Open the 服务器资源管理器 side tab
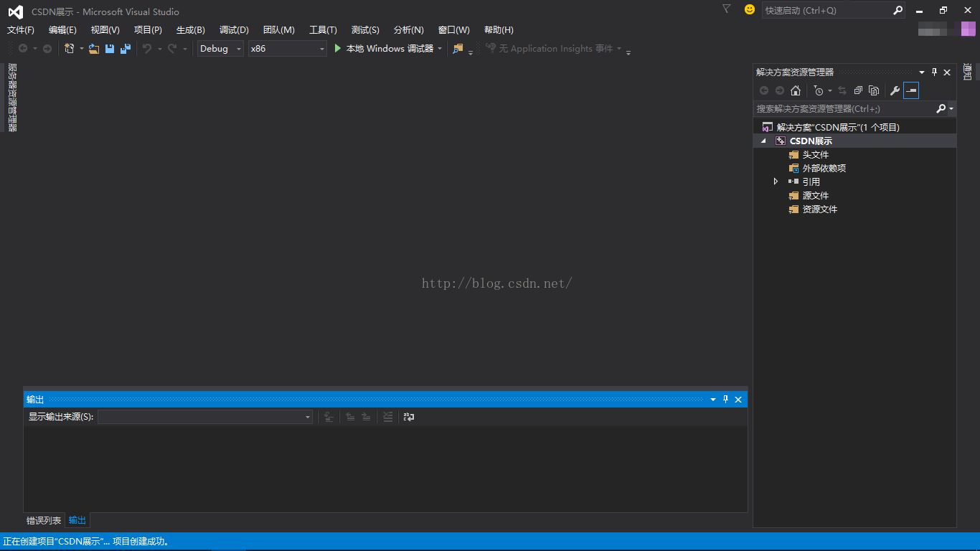The height and width of the screenshot is (551, 980). [x=11, y=98]
